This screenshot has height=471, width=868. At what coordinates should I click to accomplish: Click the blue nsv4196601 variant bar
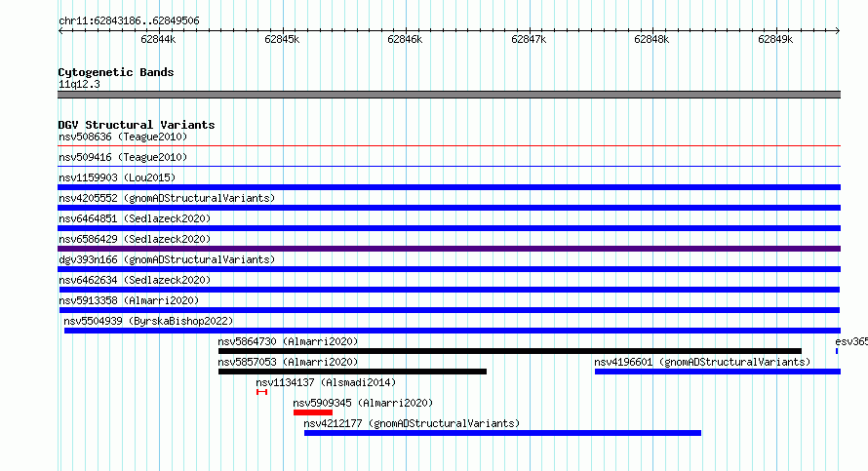click(718, 372)
